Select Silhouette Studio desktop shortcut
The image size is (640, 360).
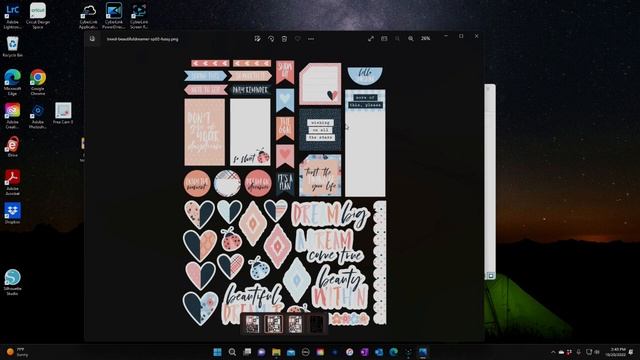[x=12, y=282]
